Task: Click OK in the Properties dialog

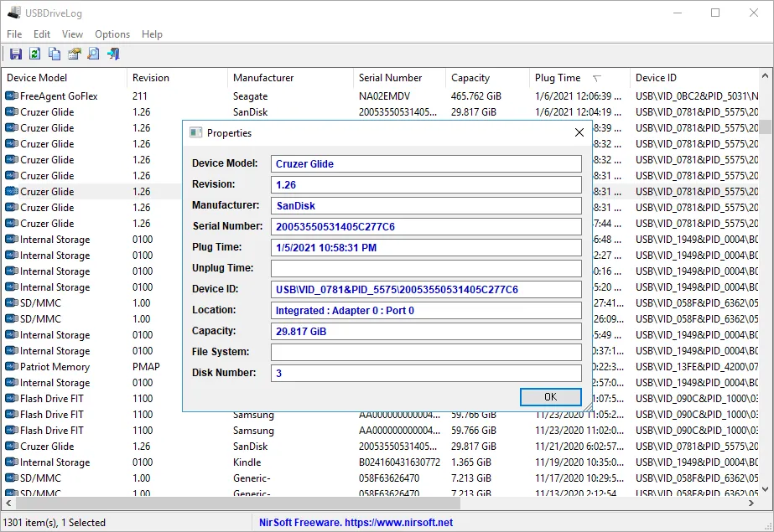Action: click(550, 397)
